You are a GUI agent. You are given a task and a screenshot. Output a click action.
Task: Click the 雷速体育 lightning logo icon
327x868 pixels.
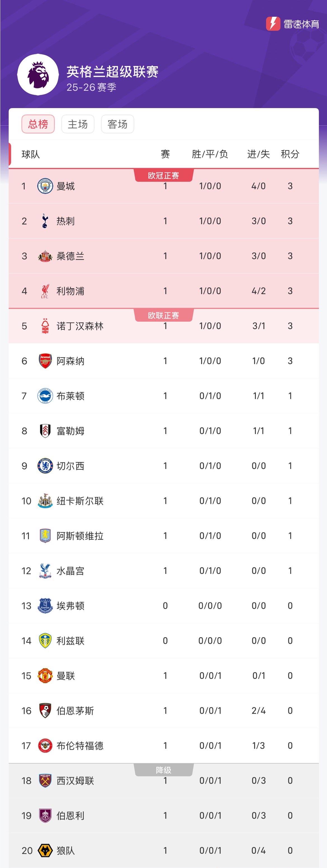click(x=273, y=24)
